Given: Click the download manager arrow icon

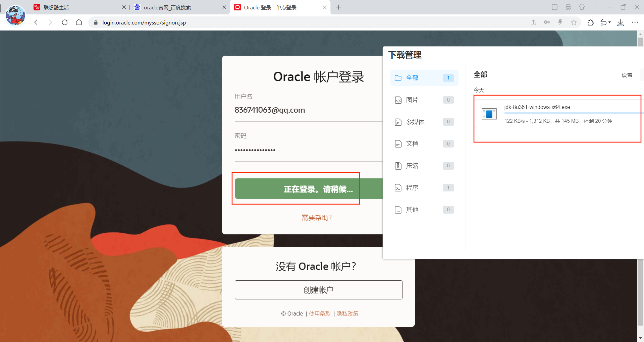Looking at the screenshot, I should point(621,22).
